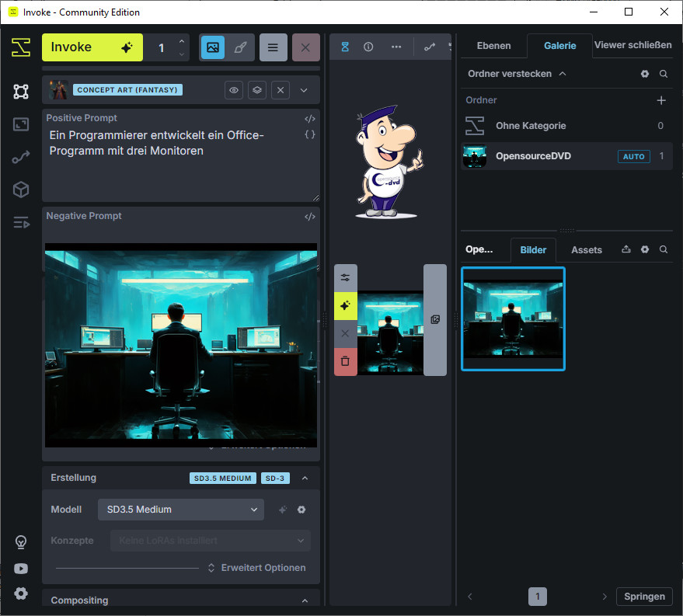Switch to the Ebenen tab

[493, 46]
